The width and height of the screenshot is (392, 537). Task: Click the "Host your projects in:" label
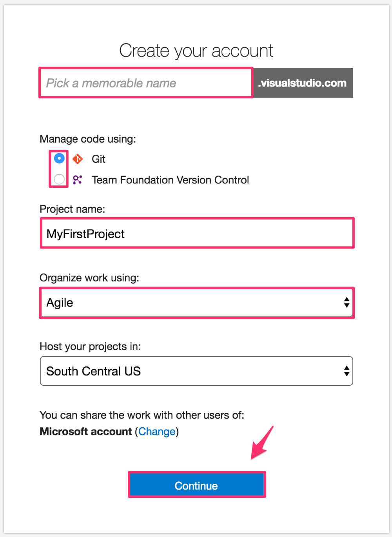click(x=90, y=347)
